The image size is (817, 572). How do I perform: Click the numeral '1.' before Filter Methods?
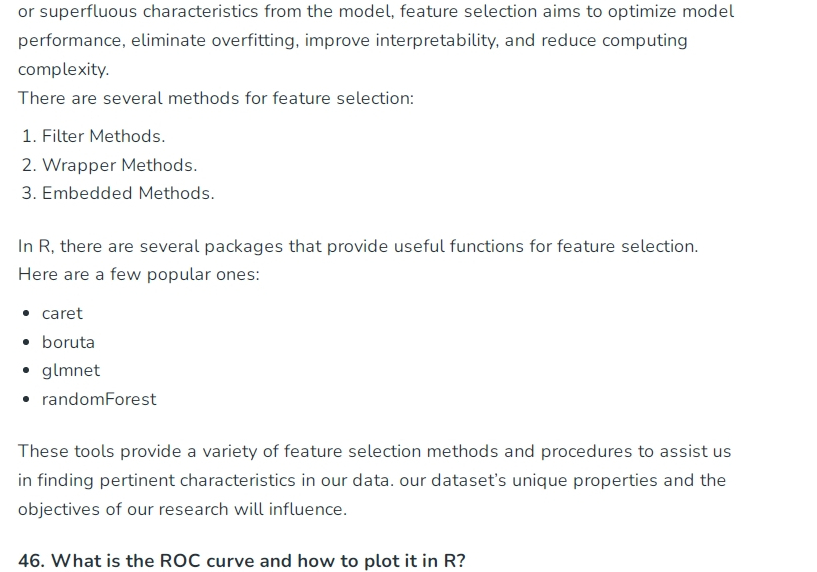coord(29,136)
